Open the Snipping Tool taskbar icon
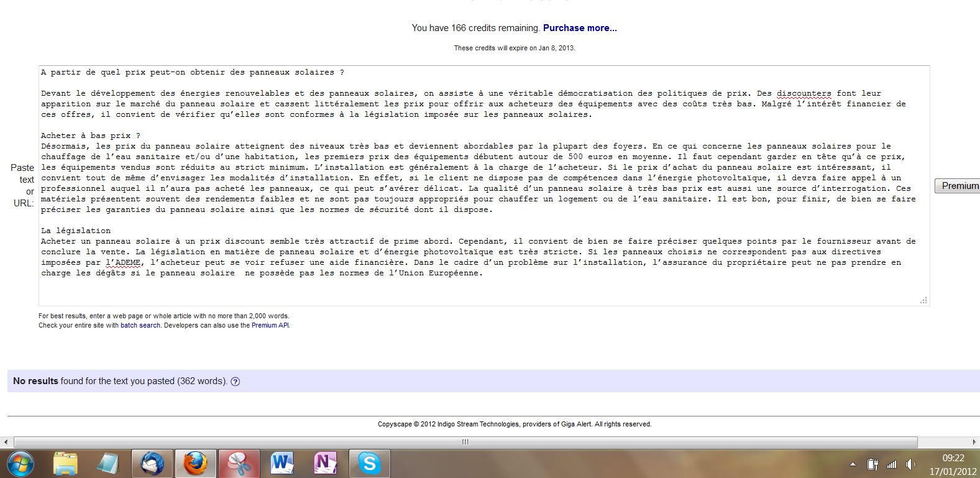This screenshot has width=980, height=478. click(x=238, y=464)
